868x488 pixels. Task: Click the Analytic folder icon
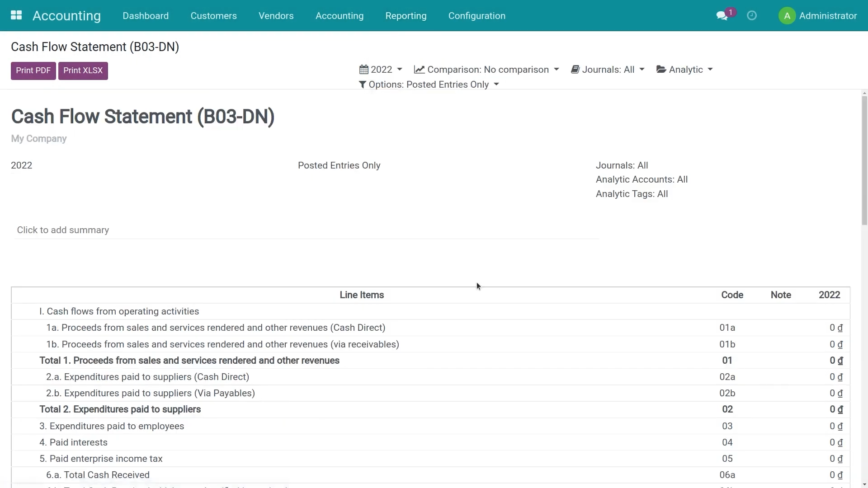(661, 70)
